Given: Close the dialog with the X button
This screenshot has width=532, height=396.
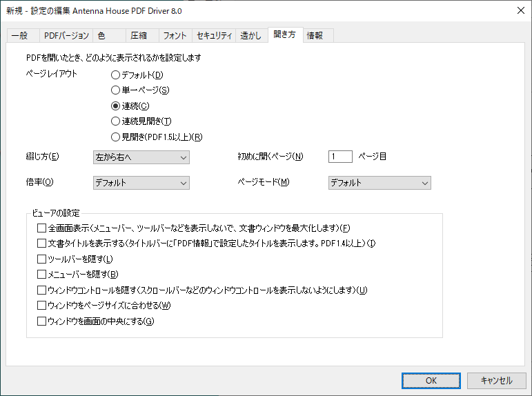Looking at the screenshot, I should coord(521,10).
